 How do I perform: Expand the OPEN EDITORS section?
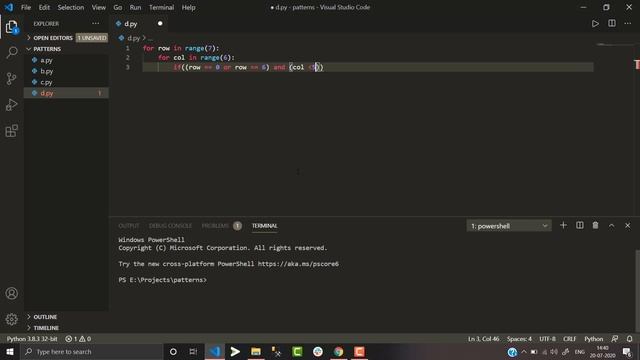(67, 38)
